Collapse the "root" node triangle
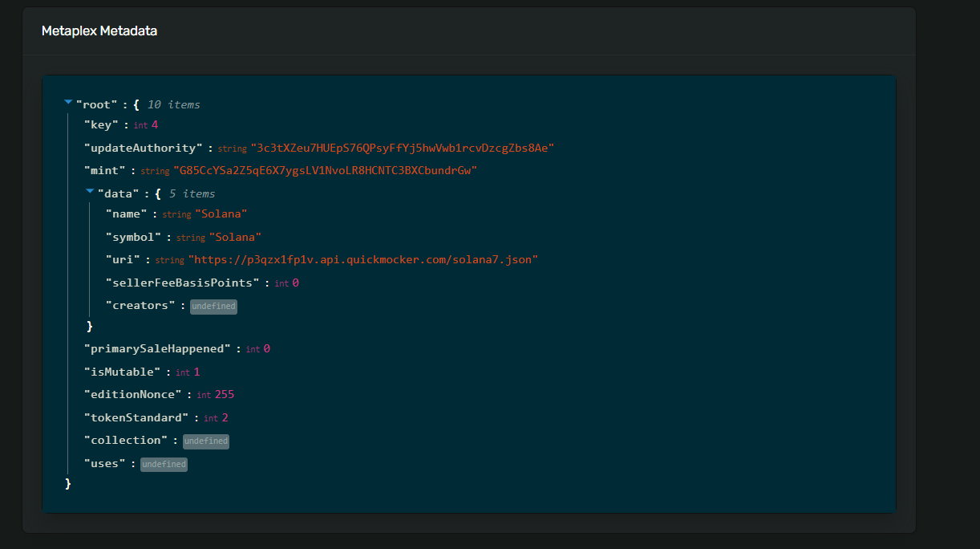This screenshot has height=549, width=980. pos(68,103)
